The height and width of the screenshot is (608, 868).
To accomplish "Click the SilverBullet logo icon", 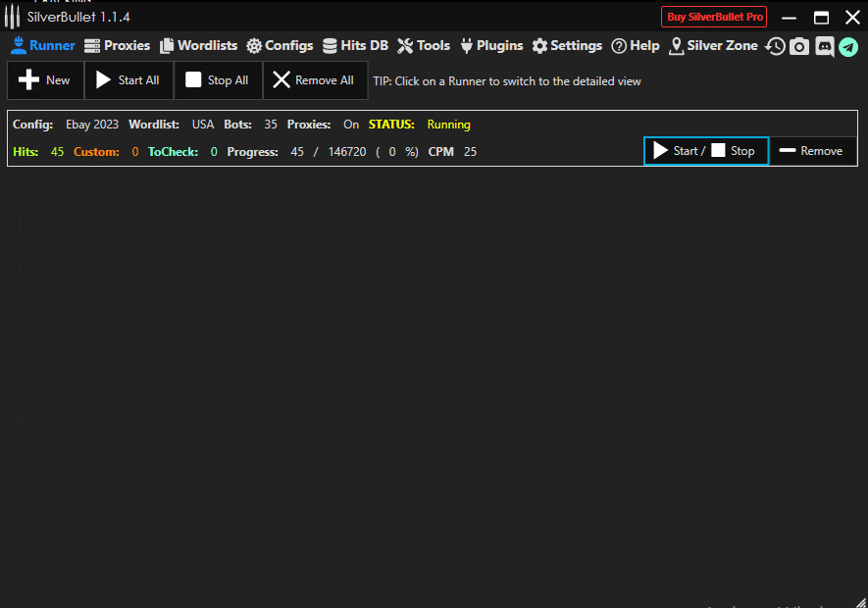I will click(12, 17).
